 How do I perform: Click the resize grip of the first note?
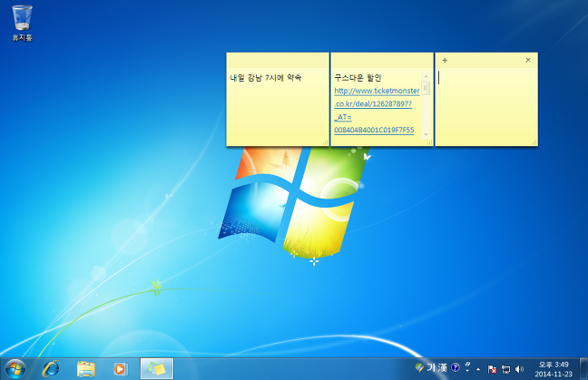[326, 142]
